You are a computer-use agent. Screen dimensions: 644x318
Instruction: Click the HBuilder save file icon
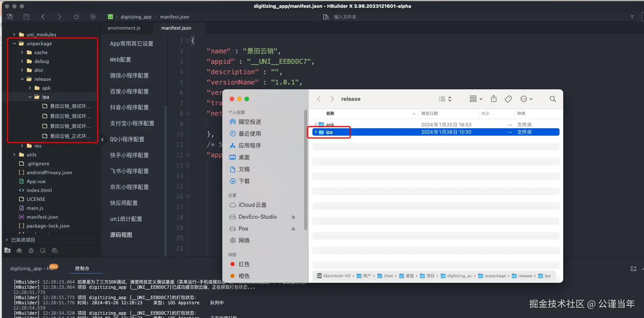pos(26,17)
